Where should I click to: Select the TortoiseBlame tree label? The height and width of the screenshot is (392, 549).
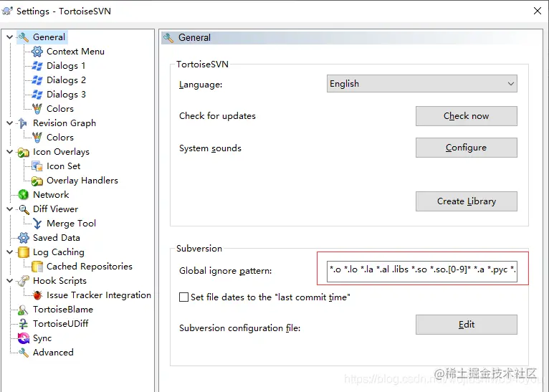63,310
